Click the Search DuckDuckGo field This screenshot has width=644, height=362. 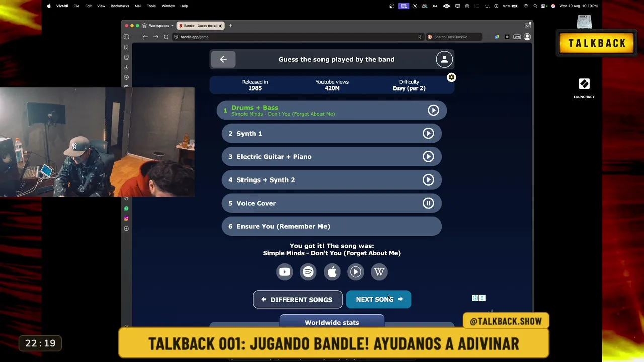coord(454,37)
